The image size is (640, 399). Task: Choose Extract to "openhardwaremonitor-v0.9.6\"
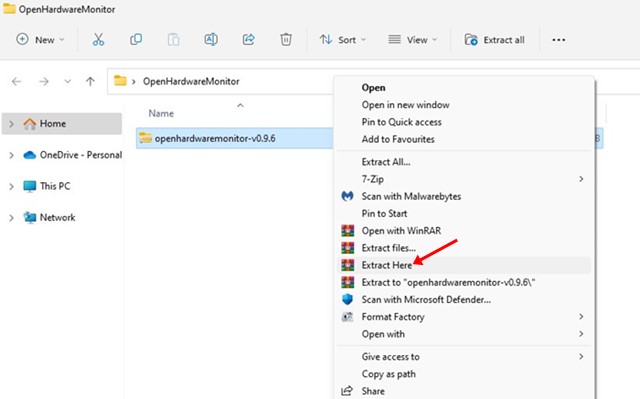[464, 282]
